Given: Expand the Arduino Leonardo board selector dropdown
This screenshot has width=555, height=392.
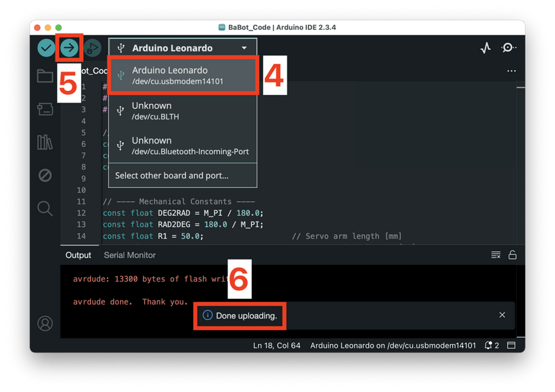Looking at the screenshot, I should 183,48.
